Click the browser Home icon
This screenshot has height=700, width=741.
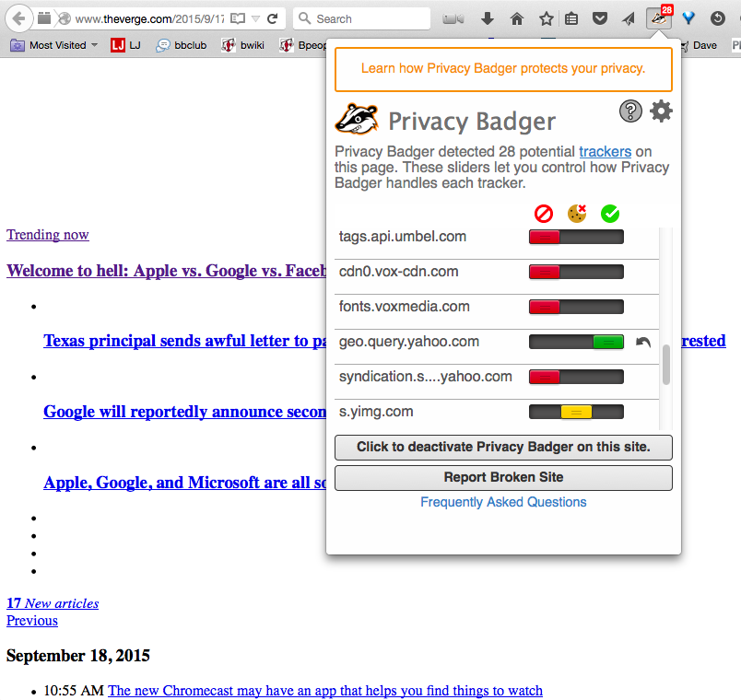pos(517,18)
